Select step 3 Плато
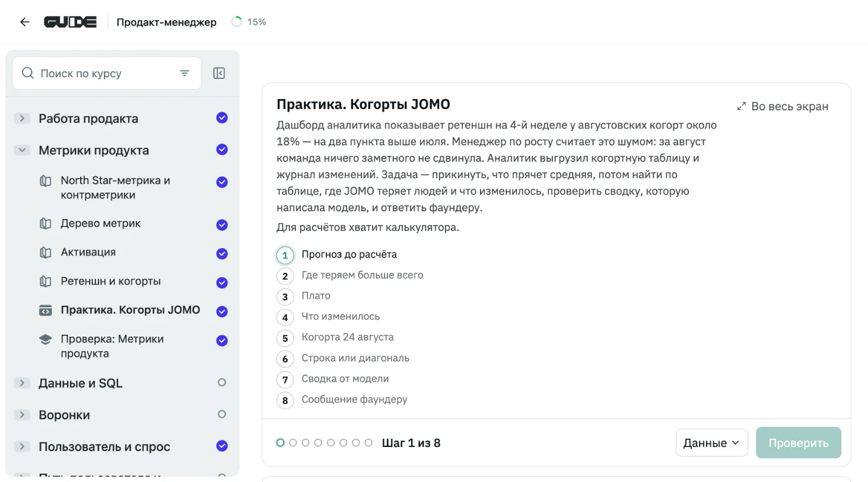 (303, 296)
